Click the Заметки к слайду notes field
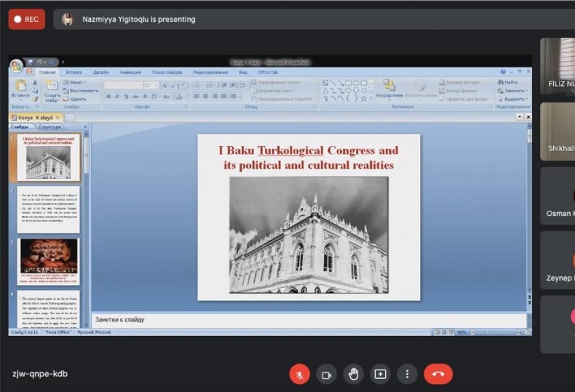This screenshot has height=392, width=575. (309, 320)
